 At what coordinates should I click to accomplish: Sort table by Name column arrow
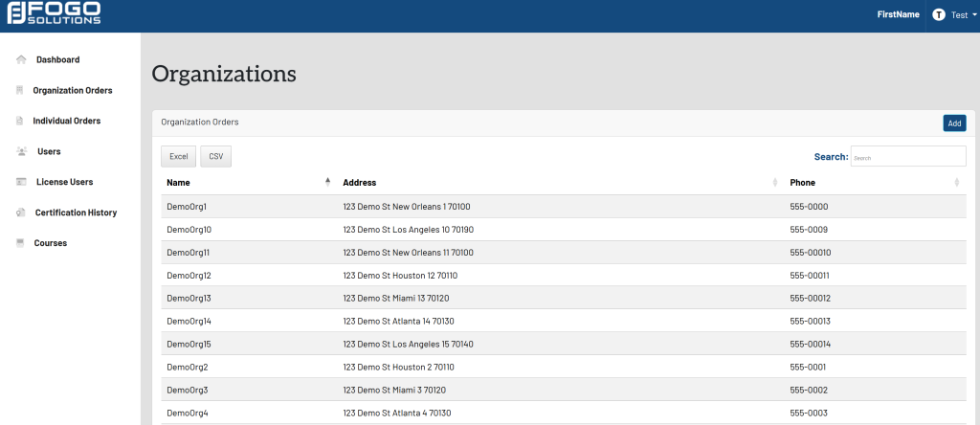pyautogui.click(x=327, y=182)
